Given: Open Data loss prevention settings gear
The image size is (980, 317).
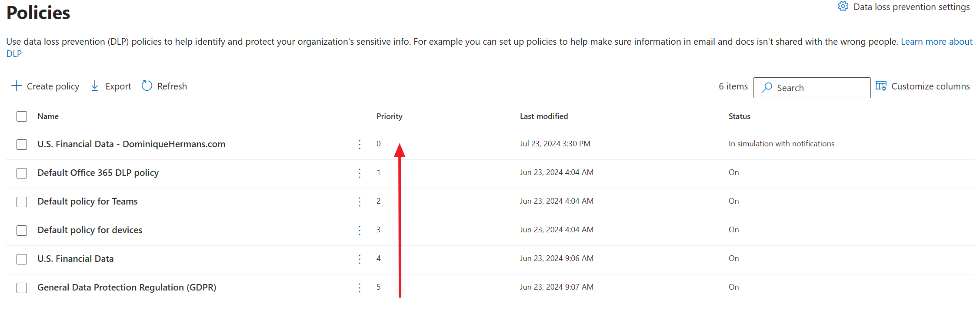Looking at the screenshot, I should tap(843, 7).
